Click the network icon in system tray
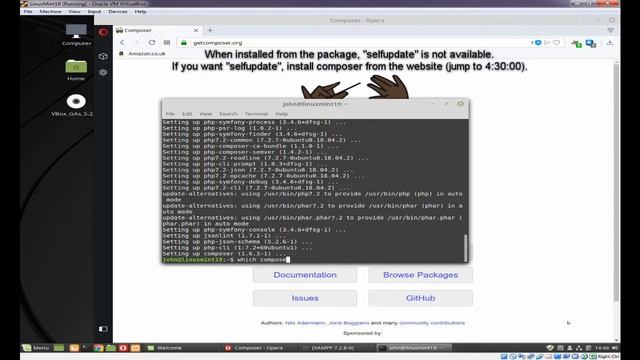The height and width of the screenshot is (360, 640). [x=579, y=348]
